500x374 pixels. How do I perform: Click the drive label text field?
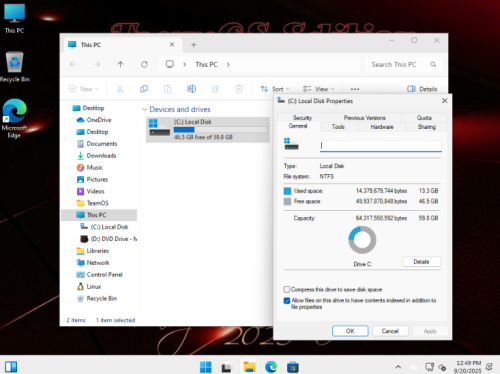[381, 146]
